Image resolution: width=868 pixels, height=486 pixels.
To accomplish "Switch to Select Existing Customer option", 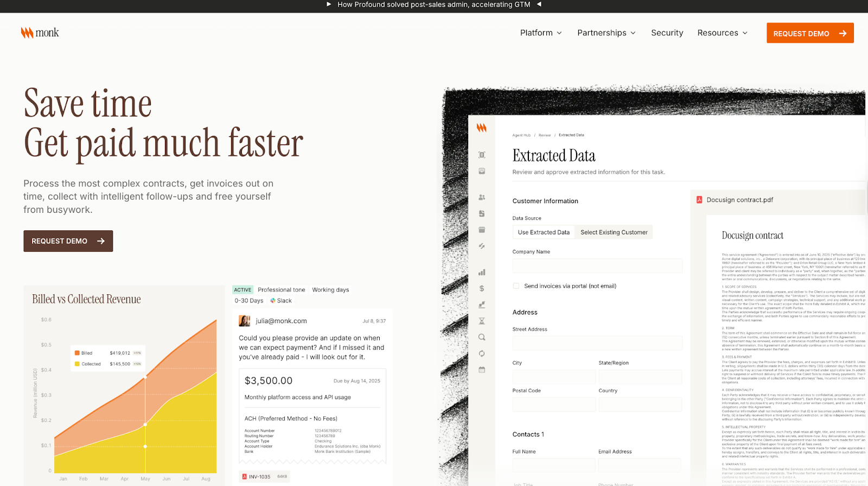I will [x=614, y=232].
